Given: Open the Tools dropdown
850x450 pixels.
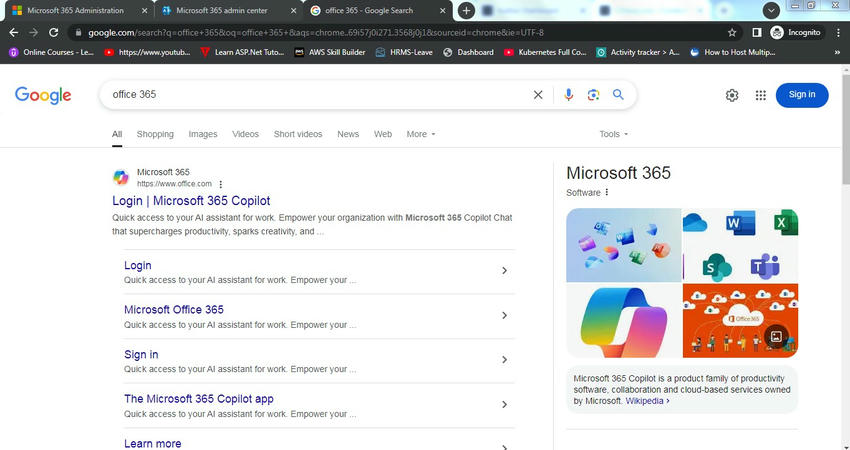Looking at the screenshot, I should point(614,134).
